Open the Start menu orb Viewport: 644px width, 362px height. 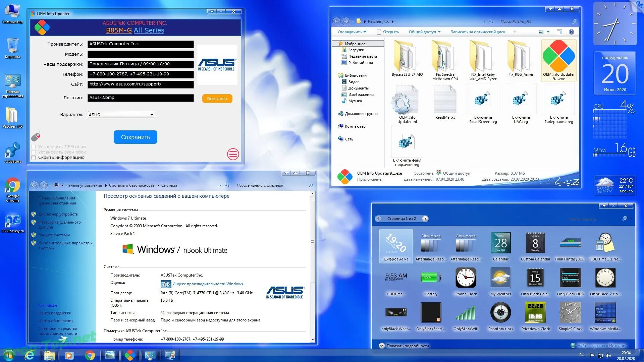[x=9, y=355]
